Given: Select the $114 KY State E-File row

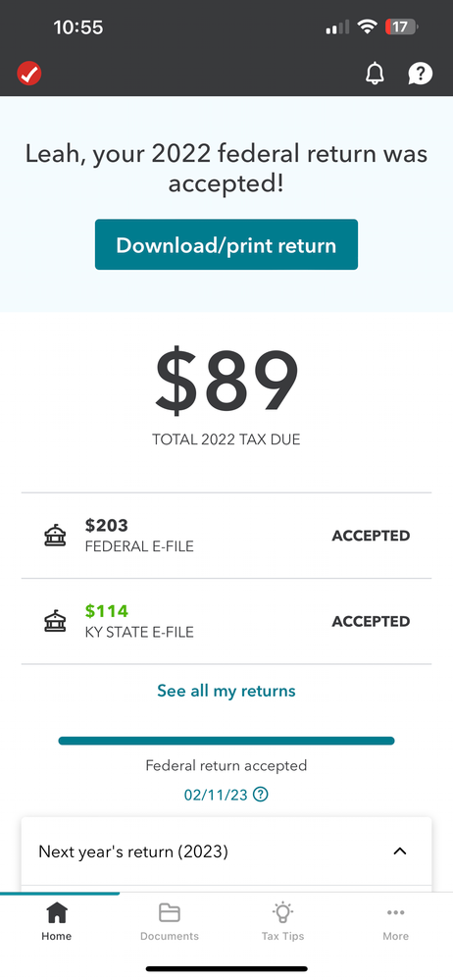Looking at the screenshot, I should 226,621.
